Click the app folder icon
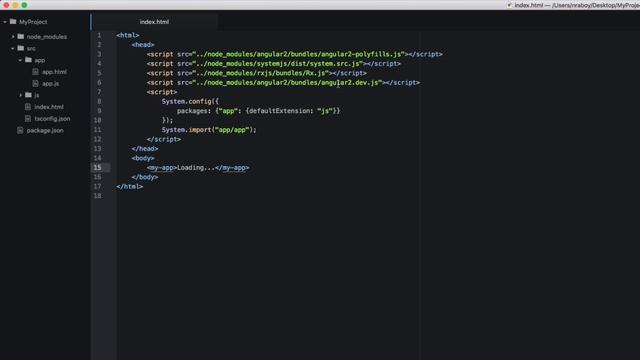640x360 pixels. (x=28, y=60)
